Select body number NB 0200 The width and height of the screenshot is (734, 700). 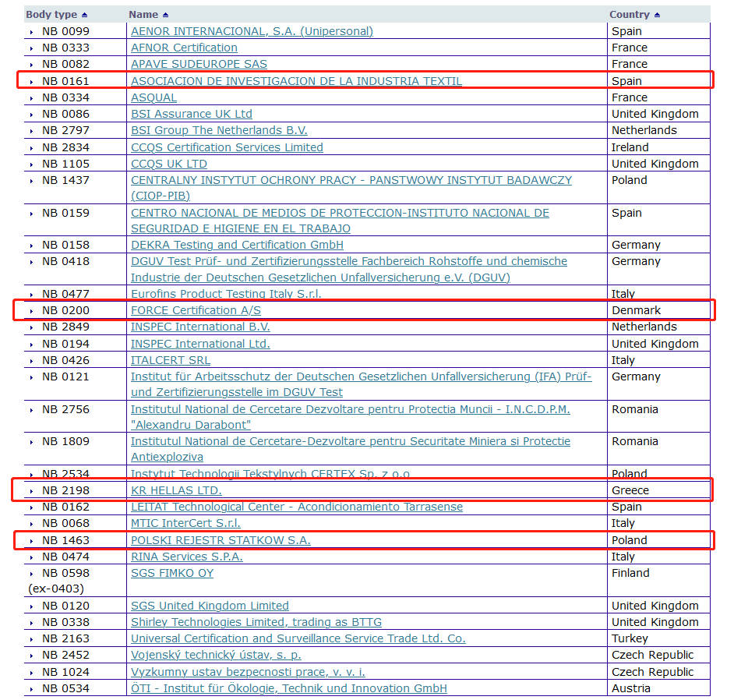(x=65, y=310)
